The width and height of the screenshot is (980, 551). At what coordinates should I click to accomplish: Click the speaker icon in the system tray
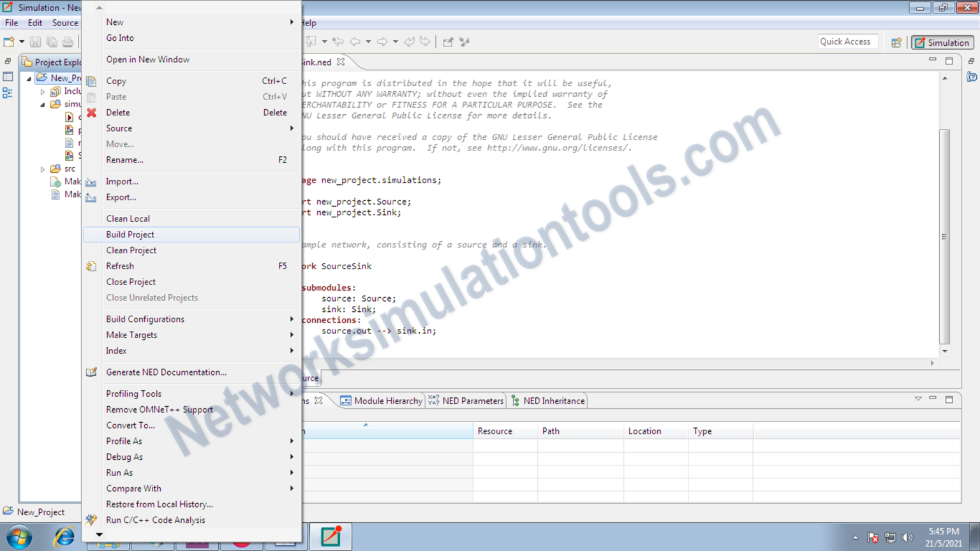pyautogui.click(x=909, y=536)
